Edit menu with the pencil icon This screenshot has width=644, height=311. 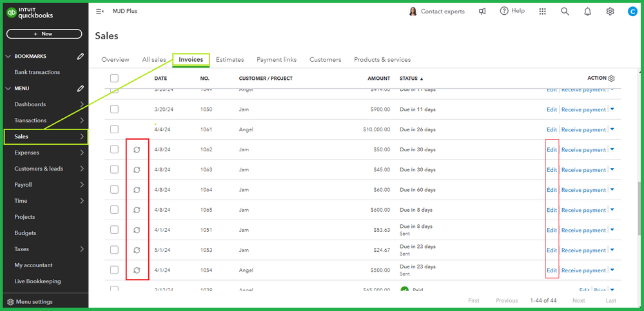click(81, 88)
